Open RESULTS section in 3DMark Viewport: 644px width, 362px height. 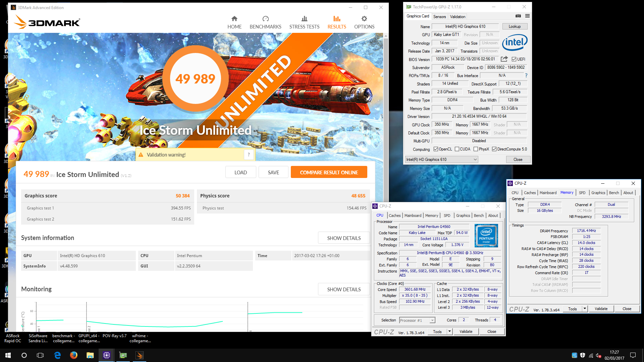point(337,22)
